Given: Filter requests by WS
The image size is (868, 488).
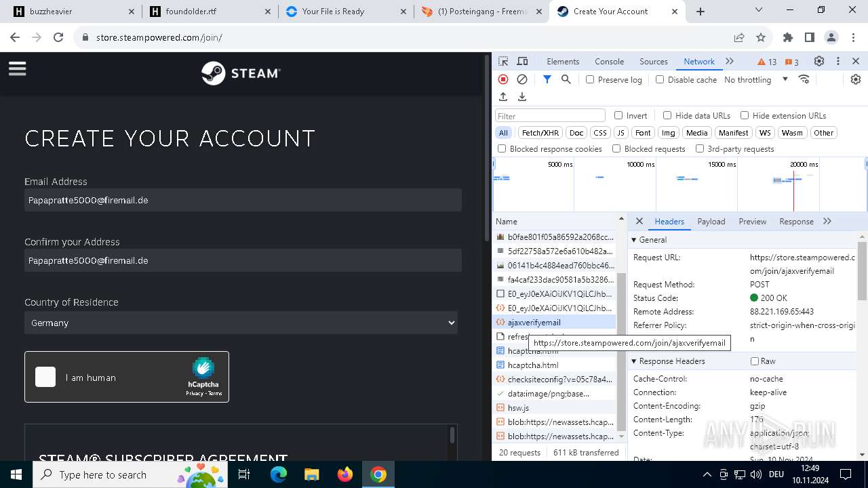Looking at the screenshot, I should coord(765,133).
